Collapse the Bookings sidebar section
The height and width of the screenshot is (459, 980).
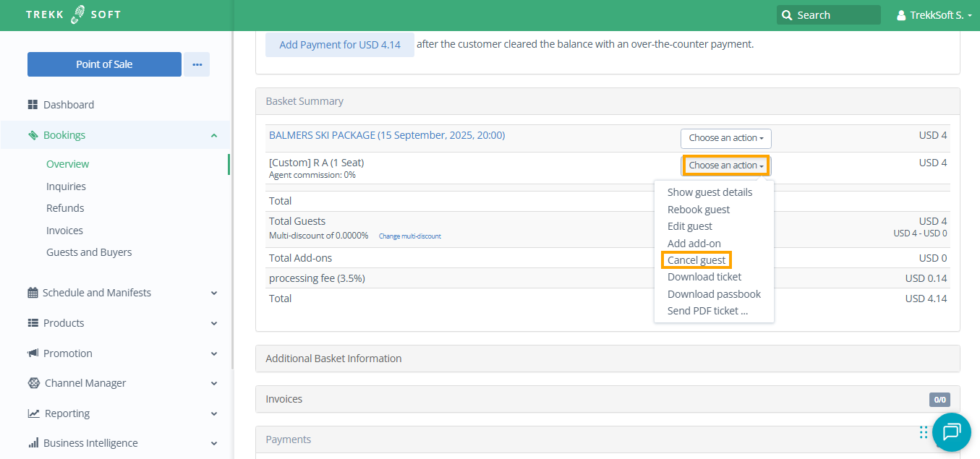click(214, 135)
